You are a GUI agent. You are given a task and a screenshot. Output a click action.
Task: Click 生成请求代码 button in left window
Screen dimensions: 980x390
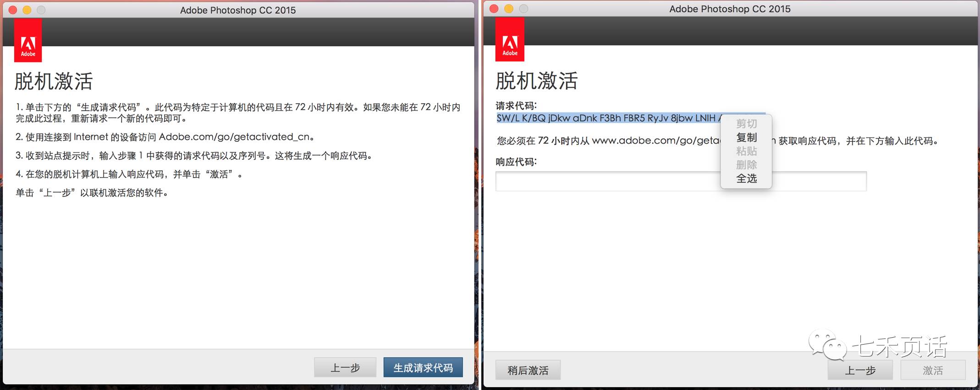423,368
